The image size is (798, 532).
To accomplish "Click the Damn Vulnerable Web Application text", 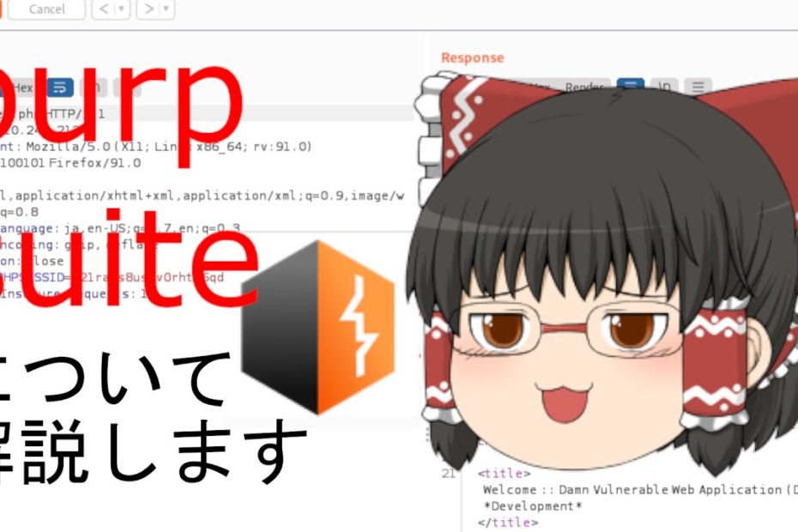I will point(669,489).
